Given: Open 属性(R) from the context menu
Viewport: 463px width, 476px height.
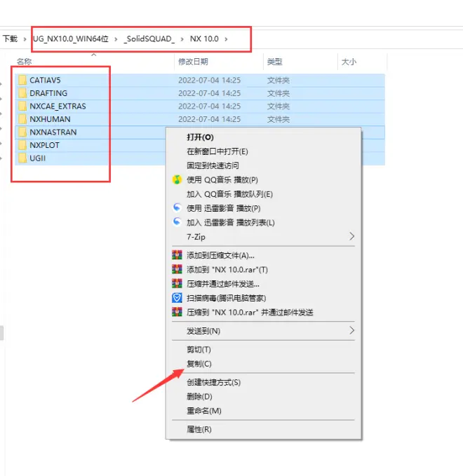Looking at the screenshot, I should point(199,429).
